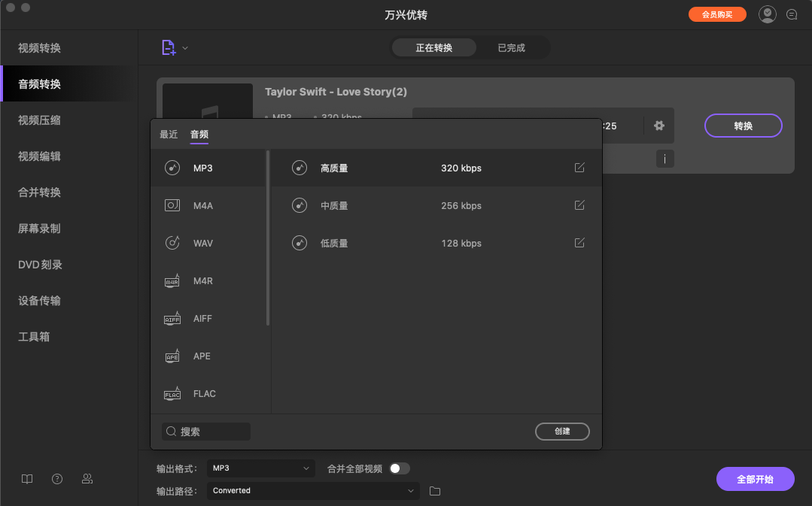Expand the 输出路径 Converted dropdown

coord(312,490)
